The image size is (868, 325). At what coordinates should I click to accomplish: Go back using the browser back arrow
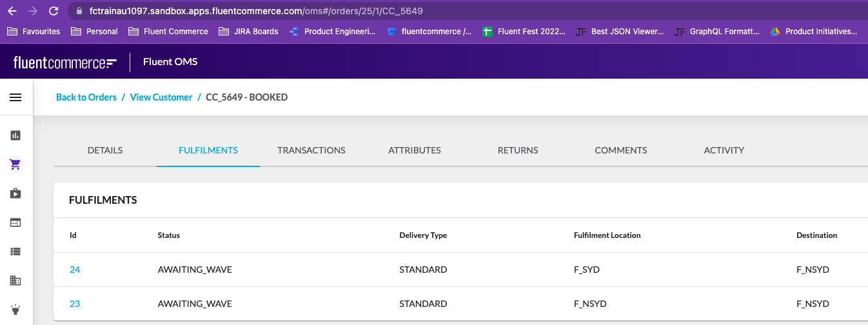[12, 11]
